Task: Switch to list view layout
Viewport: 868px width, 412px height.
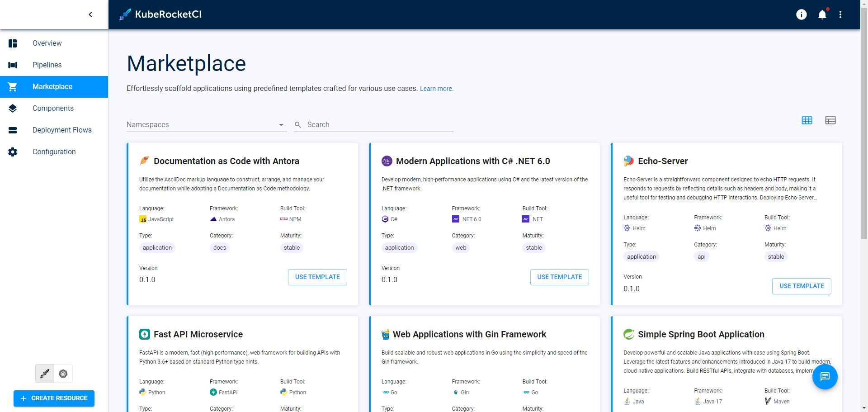Action: coord(830,120)
